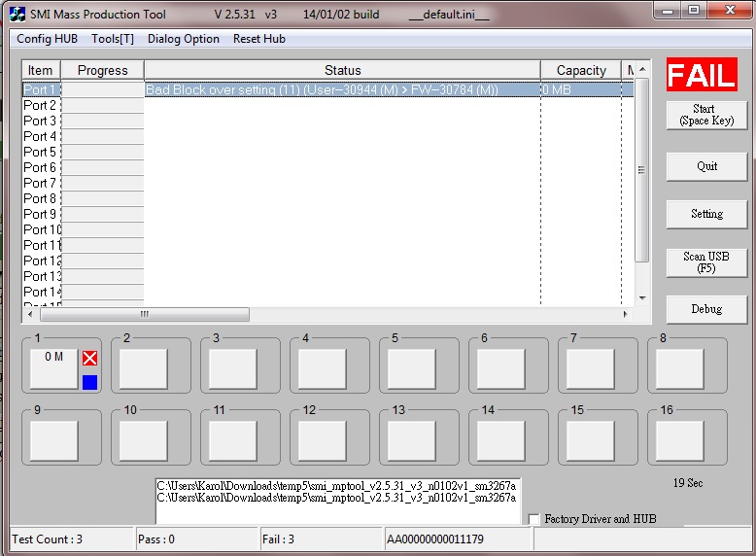Image resolution: width=756 pixels, height=556 pixels.
Task: Click port slot 15 box
Action: [590, 440]
